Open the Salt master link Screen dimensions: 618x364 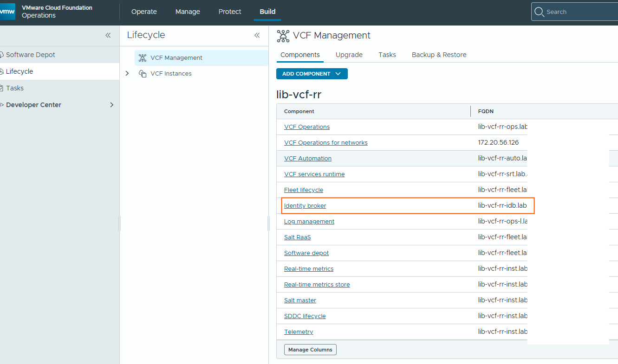300,300
